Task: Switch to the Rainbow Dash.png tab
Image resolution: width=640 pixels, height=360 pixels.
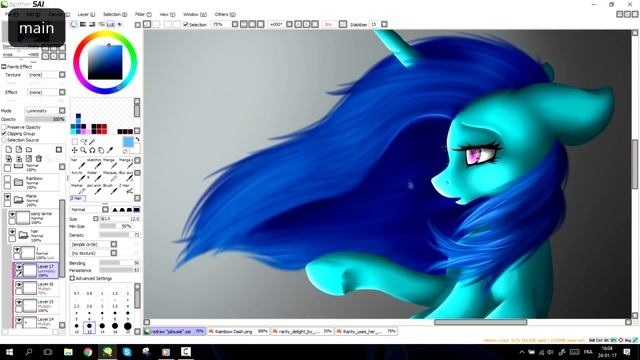Action: [238, 331]
